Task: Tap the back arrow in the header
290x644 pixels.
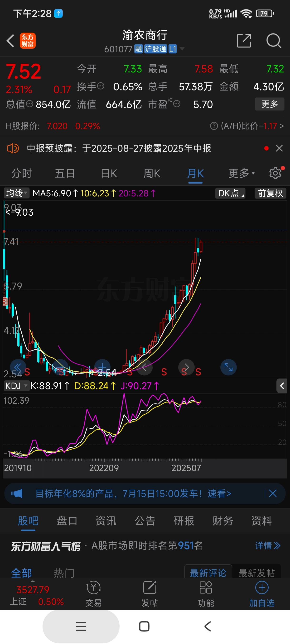Action: pyautogui.click(x=10, y=41)
